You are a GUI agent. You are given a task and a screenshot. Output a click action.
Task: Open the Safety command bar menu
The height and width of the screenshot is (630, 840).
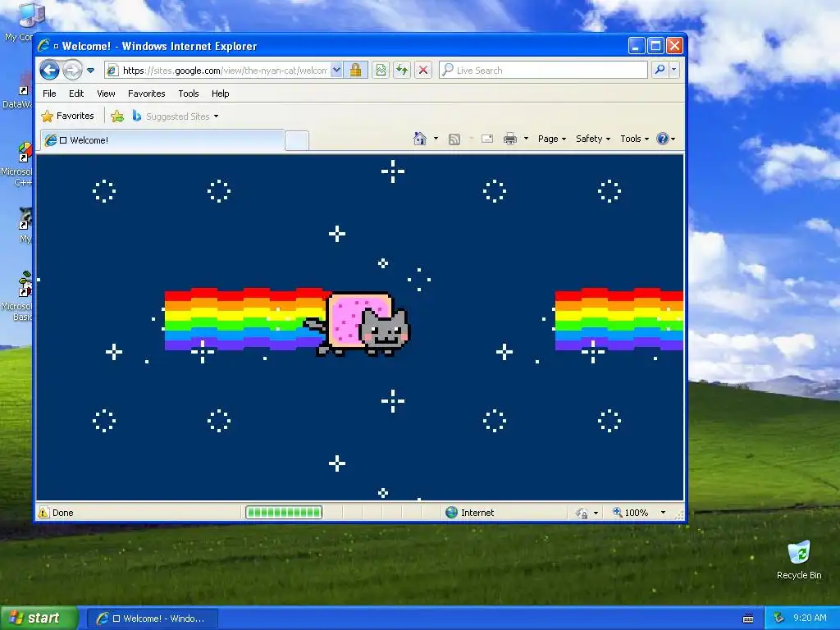tap(593, 139)
